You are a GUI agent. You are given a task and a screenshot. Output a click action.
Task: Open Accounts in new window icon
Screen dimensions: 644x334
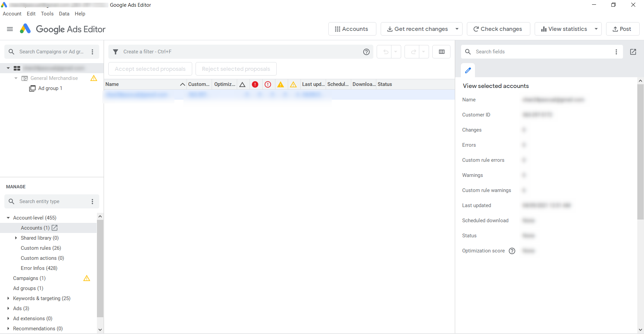point(55,228)
